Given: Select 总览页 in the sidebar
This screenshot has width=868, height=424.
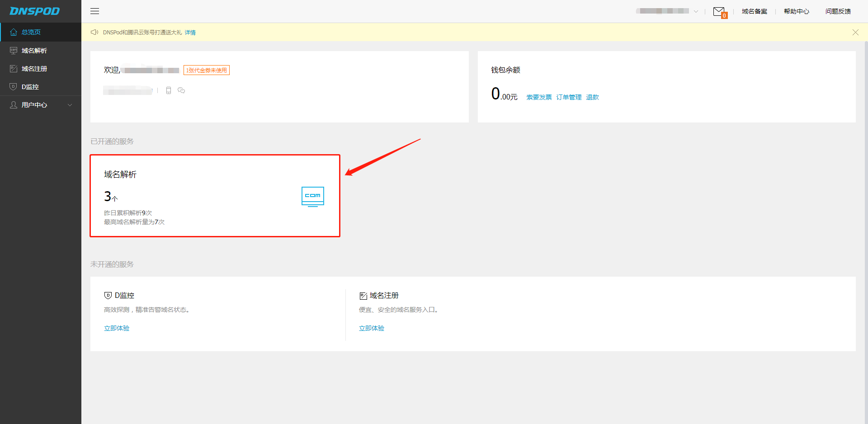Looking at the screenshot, I should (x=31, y=33).
